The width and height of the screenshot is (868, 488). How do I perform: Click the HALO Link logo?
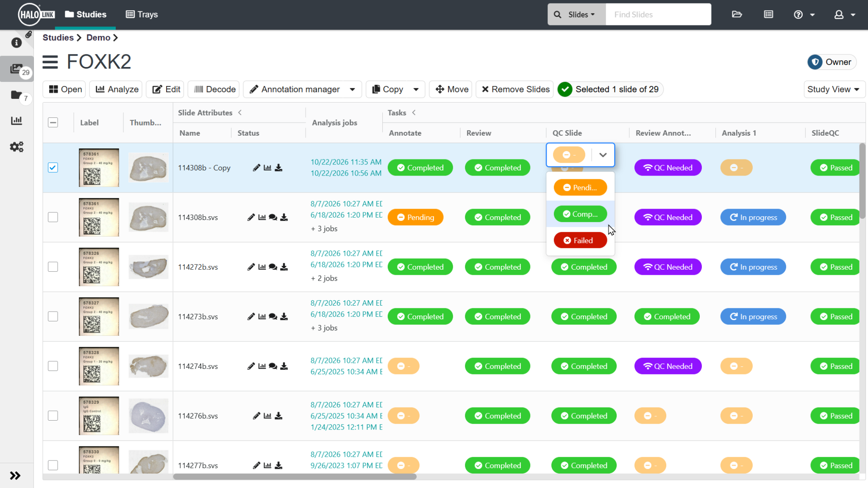tap(36, 14)
